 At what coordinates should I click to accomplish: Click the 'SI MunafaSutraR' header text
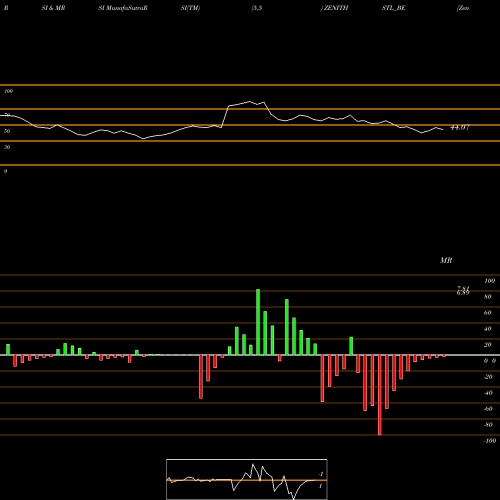pyautogui.click(x=123, y=8)
